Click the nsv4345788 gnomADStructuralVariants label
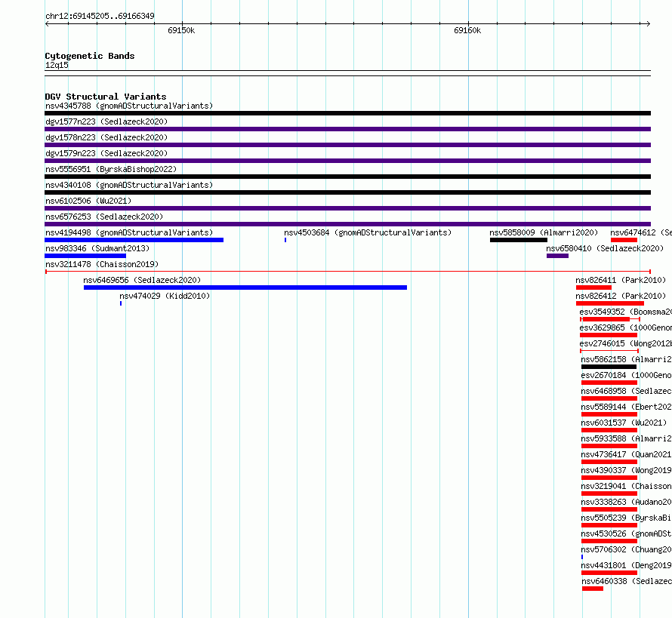Screen dimensions: 672x618 coord(129,106)
